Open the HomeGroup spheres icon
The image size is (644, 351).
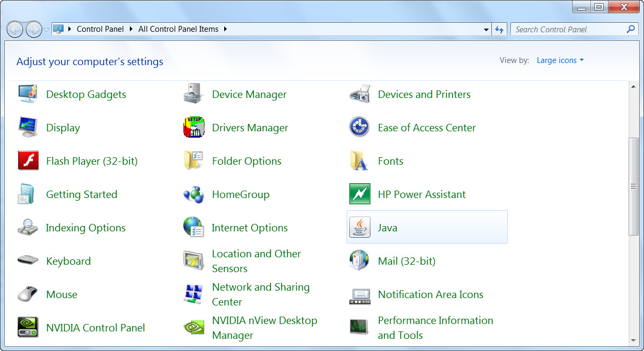(194, 194)
